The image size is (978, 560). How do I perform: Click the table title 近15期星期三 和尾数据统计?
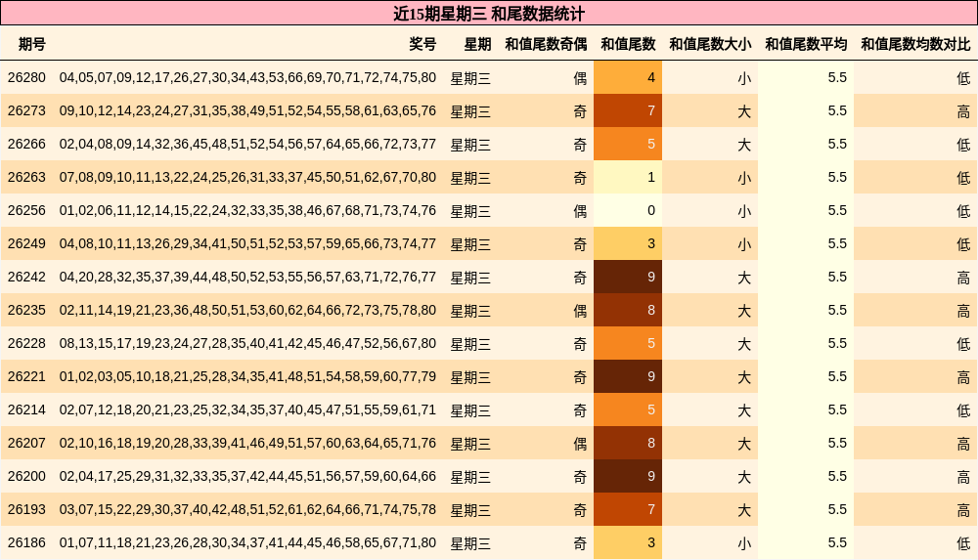(489, 14)
